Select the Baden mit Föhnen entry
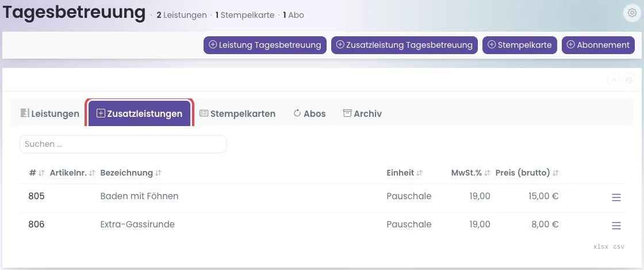This screenshot has width=644, height=270. point(139,196)
